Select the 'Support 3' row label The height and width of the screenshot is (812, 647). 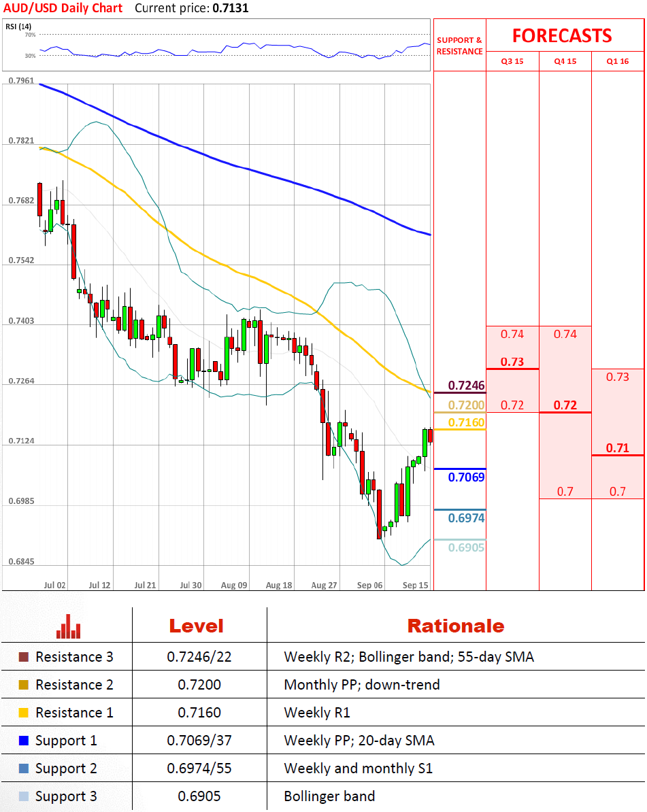click(x=66, y=797)
